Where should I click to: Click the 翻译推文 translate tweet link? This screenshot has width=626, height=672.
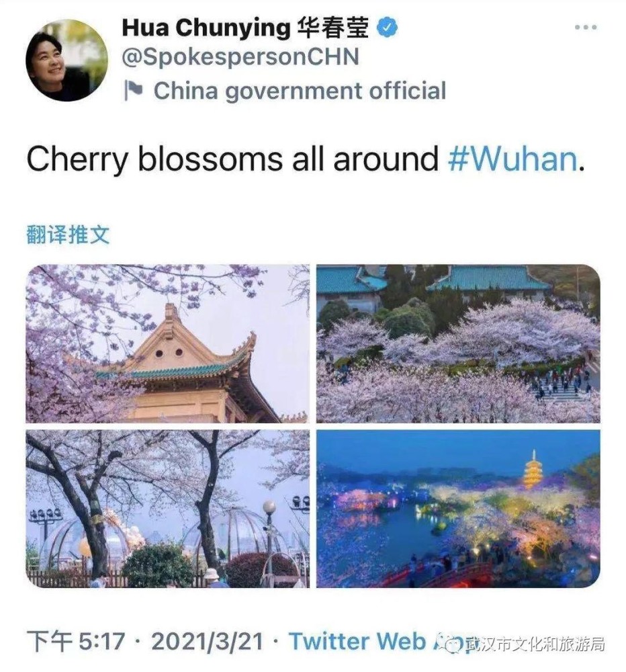[68, 235]
